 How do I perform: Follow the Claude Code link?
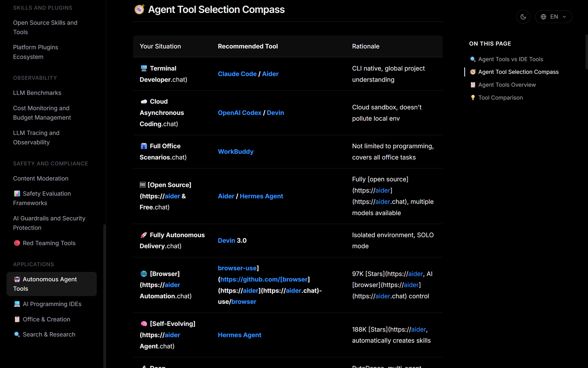237,74
